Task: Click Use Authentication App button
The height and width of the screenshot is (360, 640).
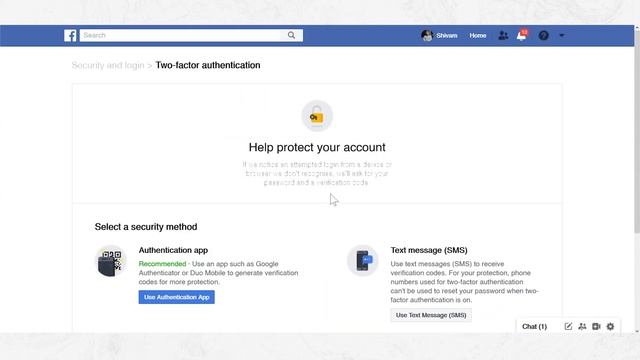Action: coord(176,297)
